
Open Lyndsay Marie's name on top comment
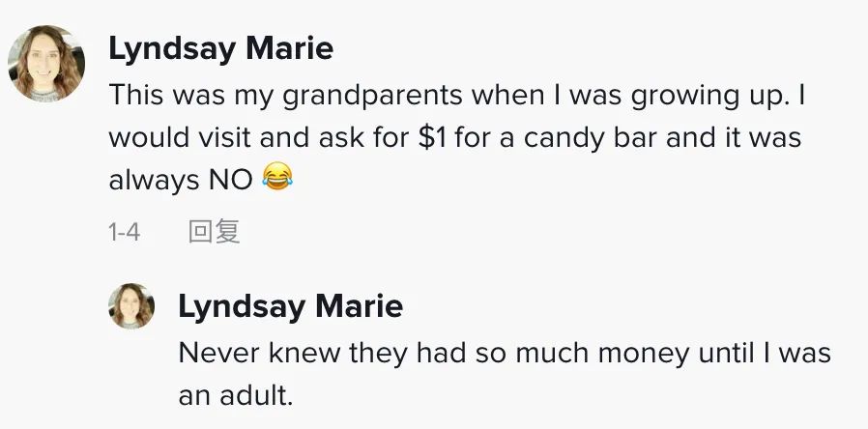point(221,48)
